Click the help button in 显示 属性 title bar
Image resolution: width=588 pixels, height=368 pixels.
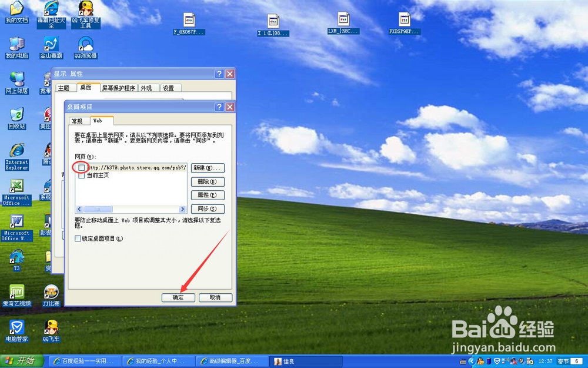219,74
